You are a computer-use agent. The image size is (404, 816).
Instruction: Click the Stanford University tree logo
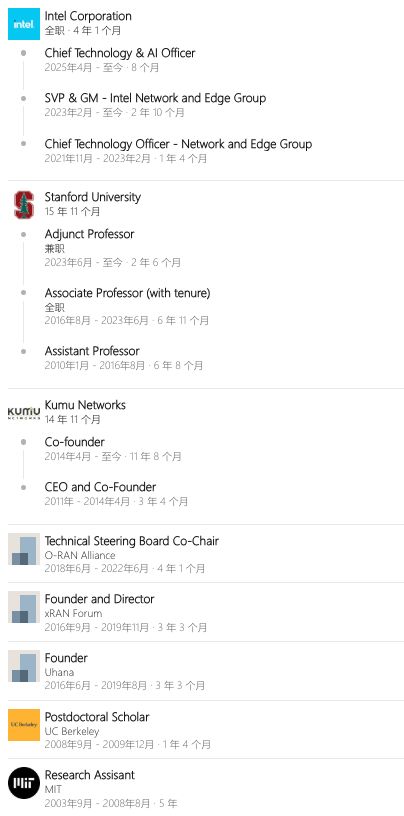click(24, 205)
